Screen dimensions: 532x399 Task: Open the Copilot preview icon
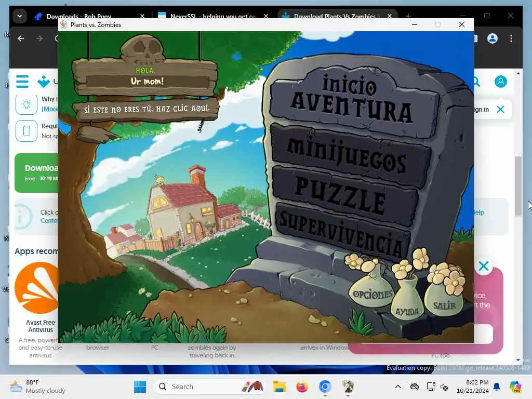coord(515,387)
